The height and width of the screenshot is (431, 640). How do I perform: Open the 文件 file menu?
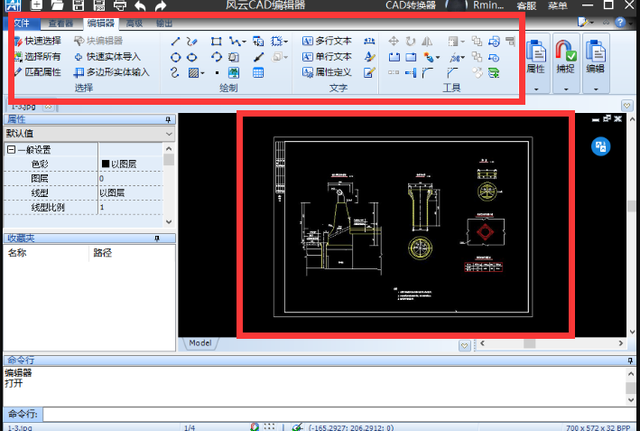tap(22, 21)
